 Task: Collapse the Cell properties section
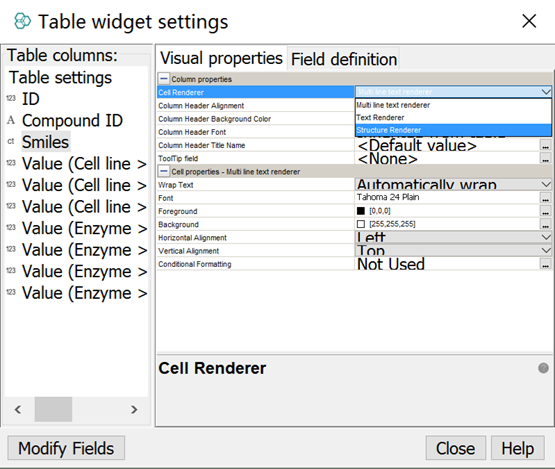164,171
